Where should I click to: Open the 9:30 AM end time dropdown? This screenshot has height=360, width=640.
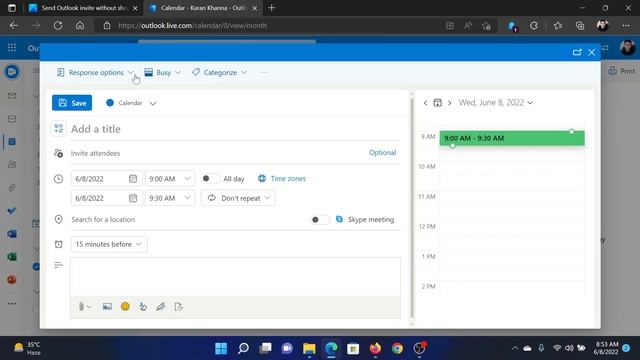point(169,198)
